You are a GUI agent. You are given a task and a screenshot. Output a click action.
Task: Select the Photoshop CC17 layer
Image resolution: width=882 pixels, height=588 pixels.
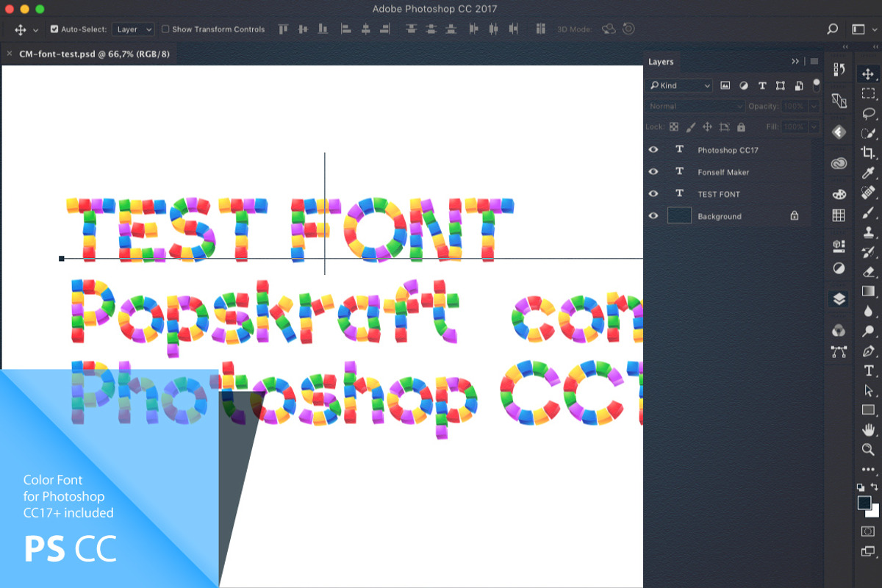click(x=728, y=150)
